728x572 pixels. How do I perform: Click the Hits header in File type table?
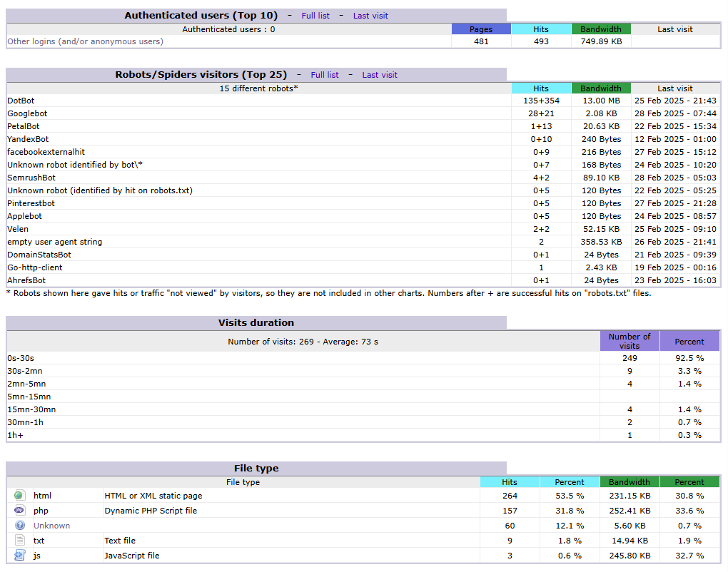(510, 482)
